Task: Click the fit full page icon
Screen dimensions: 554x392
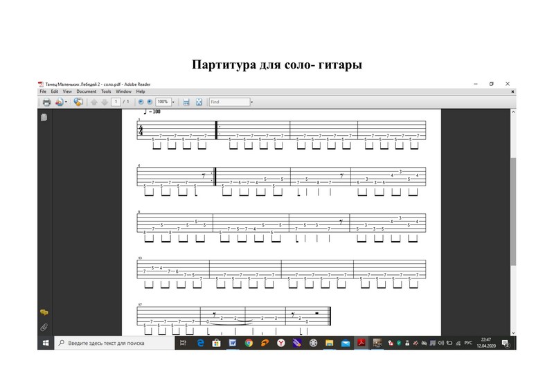Action: tap(199, 102)
